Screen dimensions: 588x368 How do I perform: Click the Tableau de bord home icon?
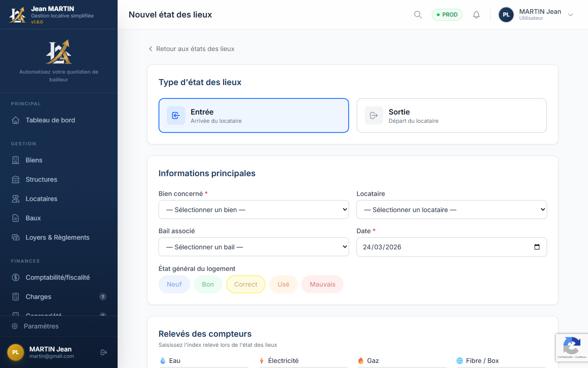[16, 120]
